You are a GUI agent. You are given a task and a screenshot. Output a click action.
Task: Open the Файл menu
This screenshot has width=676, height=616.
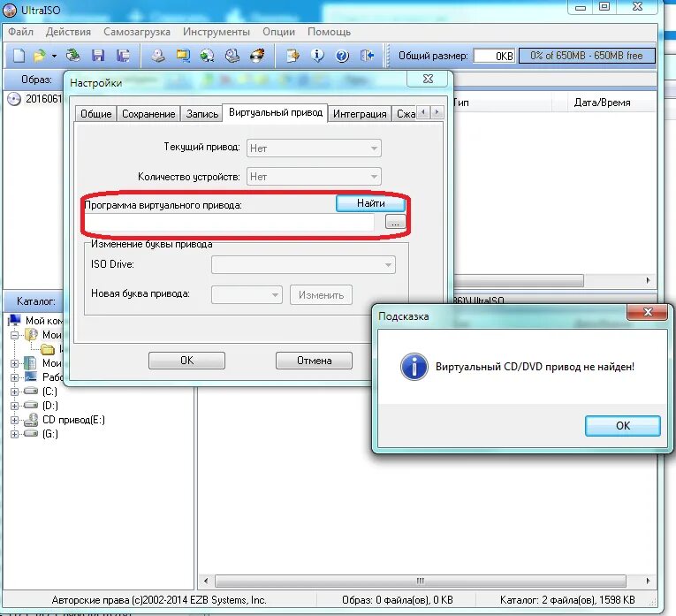[20, 32]
